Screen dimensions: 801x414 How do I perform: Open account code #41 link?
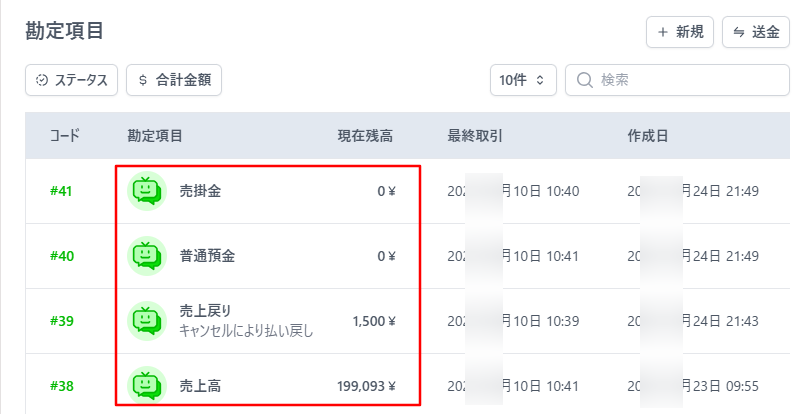(62, 191)
